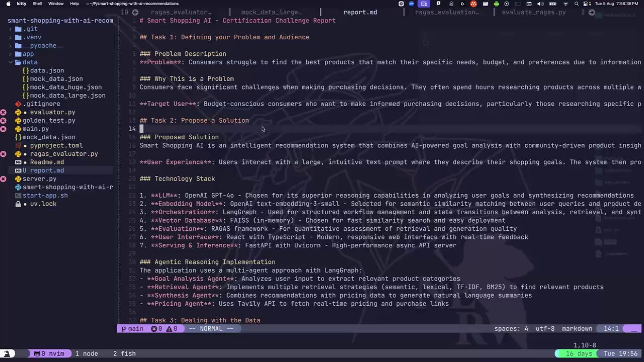Click Spotlight search icon in menu bar

coord(577,4)
